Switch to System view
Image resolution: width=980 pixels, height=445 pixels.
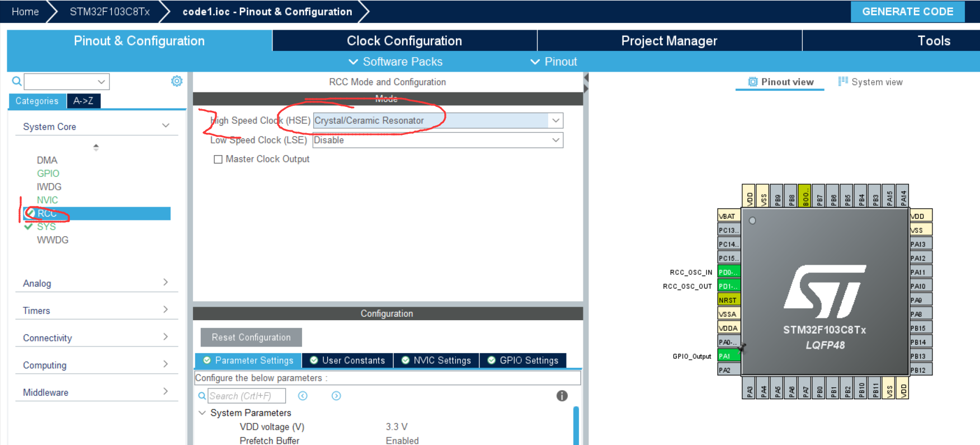[x=870, y=82]
